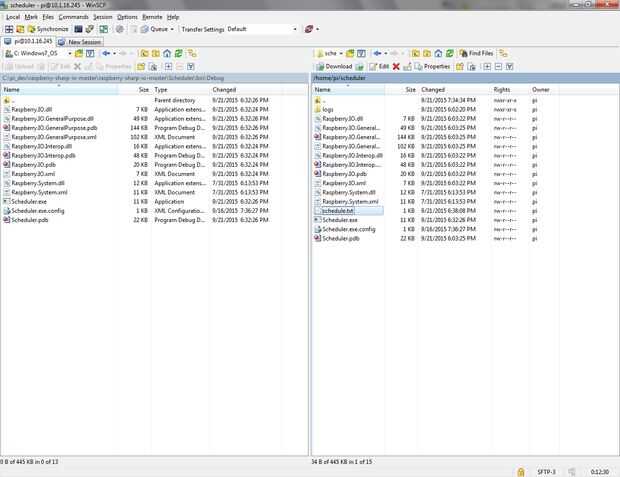
Task: Click remote unselect files minus icon
Action: click(x=498, y=66)
